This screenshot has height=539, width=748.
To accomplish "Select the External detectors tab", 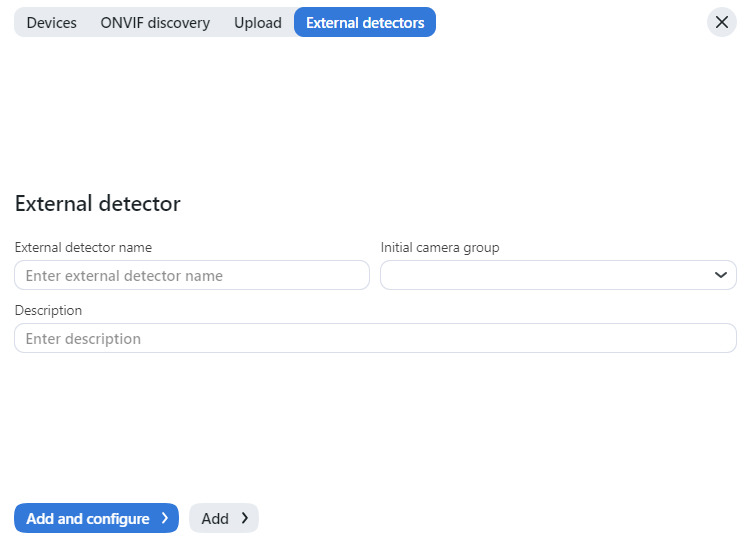I will tap(365, 22).
